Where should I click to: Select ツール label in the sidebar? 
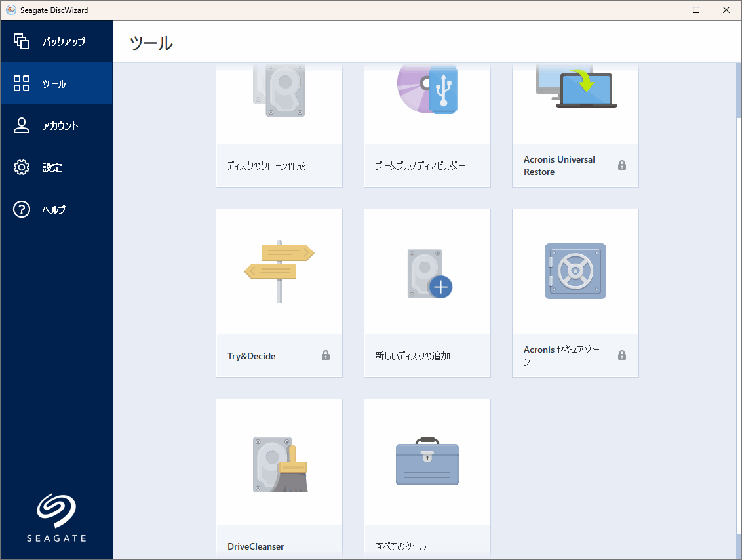(54, 84)
